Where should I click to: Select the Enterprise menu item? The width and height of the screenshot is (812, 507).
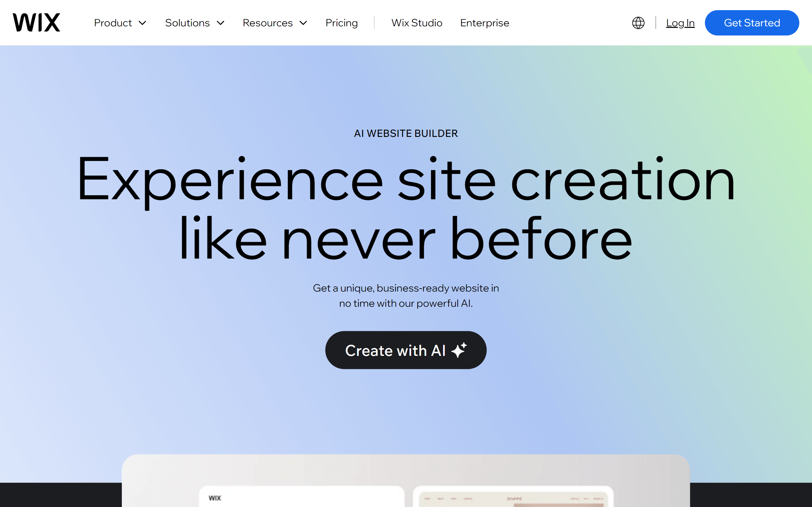[x=484, y=22]
